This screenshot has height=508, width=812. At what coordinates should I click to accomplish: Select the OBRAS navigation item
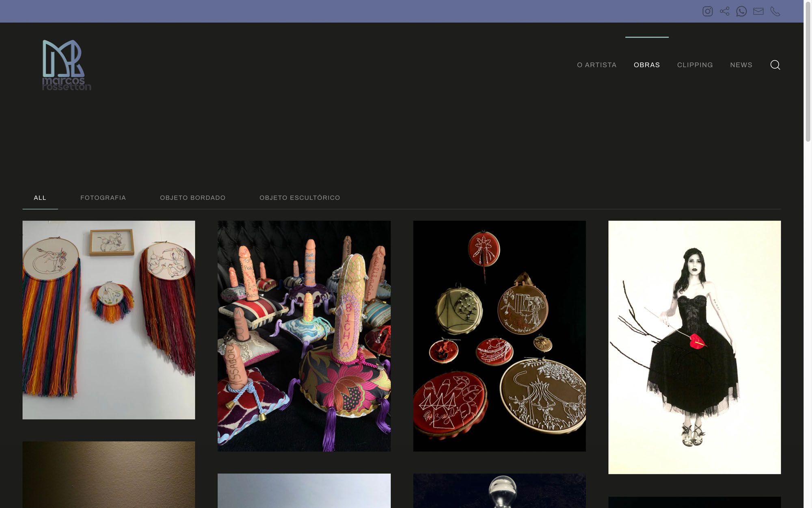(x=647, y=65)
